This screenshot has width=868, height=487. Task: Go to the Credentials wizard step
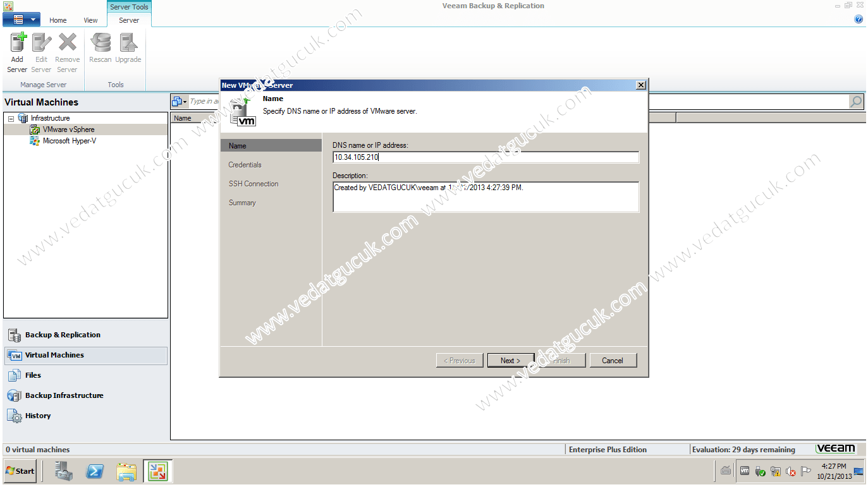245,165
